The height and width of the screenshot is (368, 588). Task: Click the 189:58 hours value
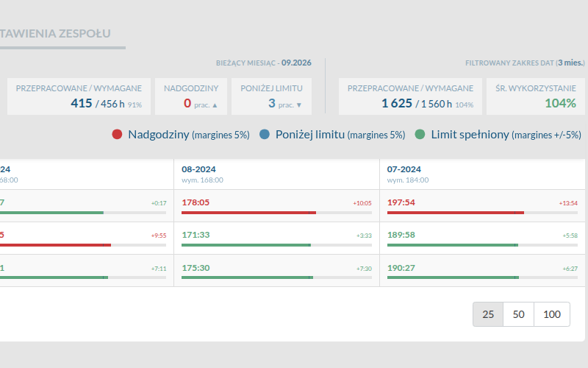(401, 235)
